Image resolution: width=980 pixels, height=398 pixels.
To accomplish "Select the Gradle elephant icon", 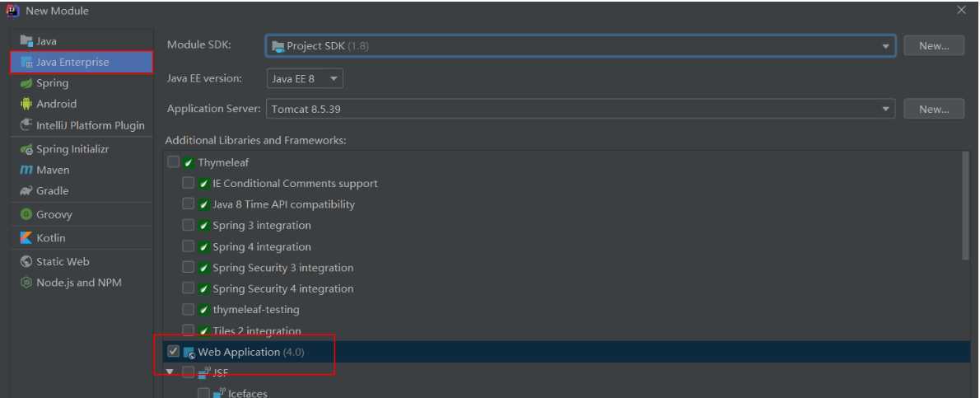I will coord(26,191).
